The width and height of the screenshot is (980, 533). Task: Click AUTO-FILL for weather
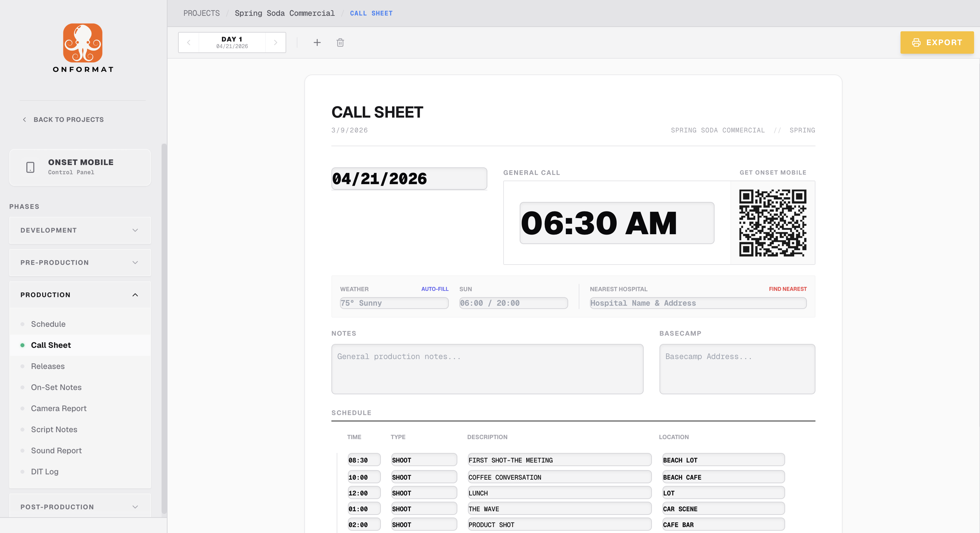click(x=435, y=289)
